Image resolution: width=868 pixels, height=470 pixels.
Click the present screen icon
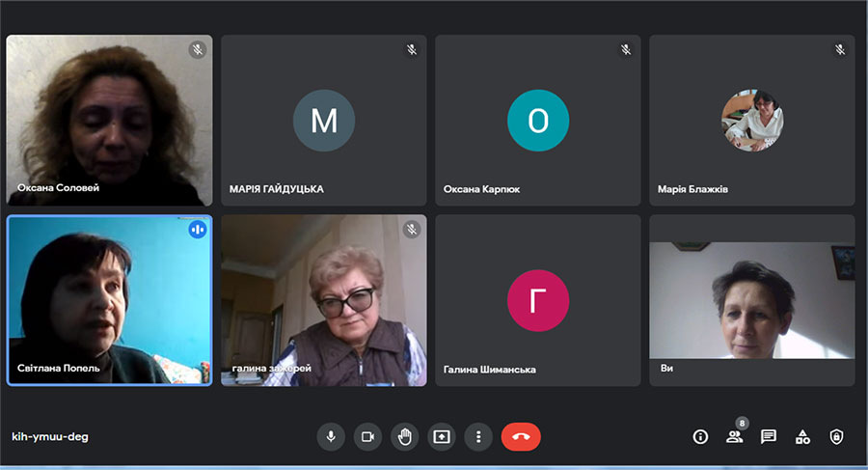point(441,437)
